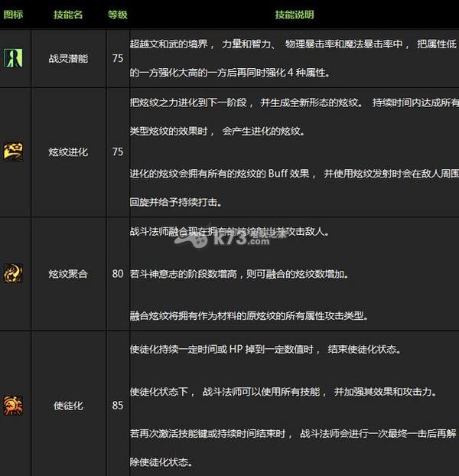The width and height of the screenshot is (459, 476).
Task: Click the 图标 column header
Action: pyautogui.click(x=13, y=15)
